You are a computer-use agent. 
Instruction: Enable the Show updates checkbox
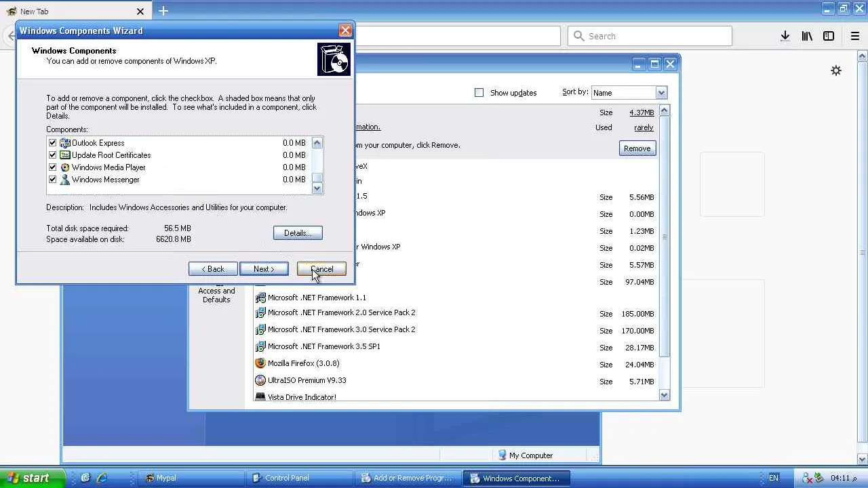(x=479, y=93)
